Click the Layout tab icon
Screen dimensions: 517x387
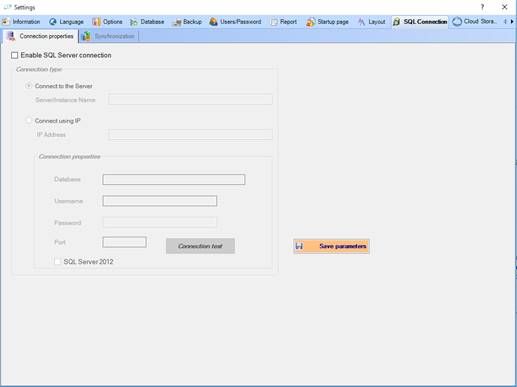pos(362,22)
